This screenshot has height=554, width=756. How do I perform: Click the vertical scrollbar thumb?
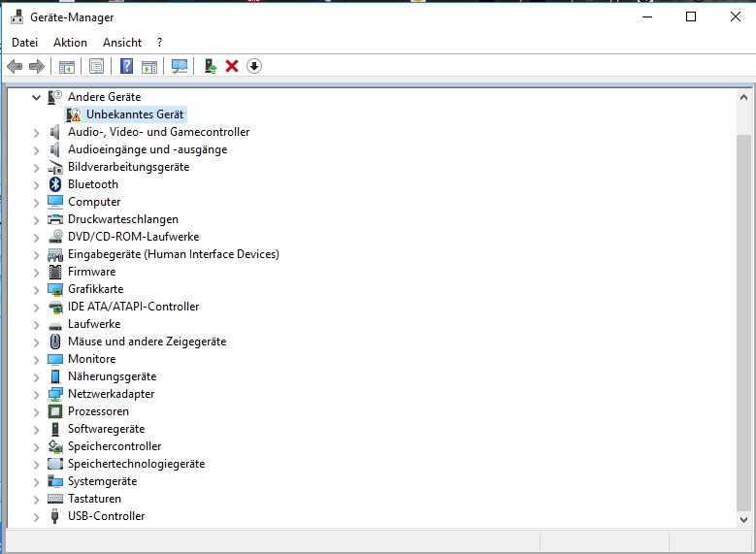[743, 322]
